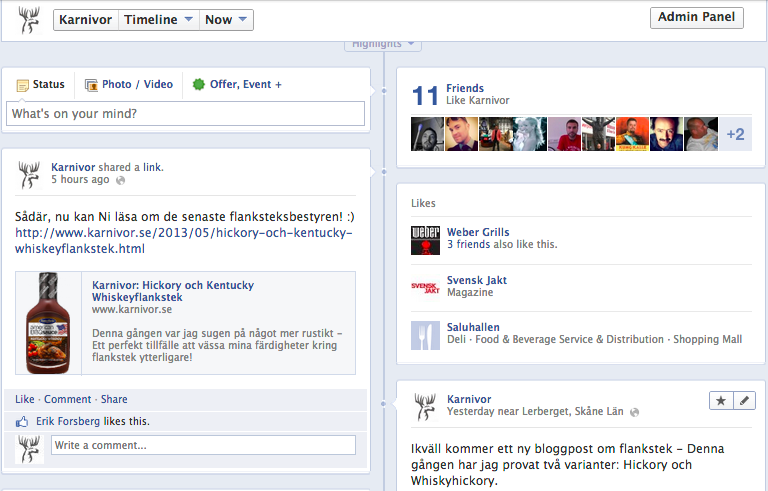This screenshot has height=491, width=768.
Task: Open the blonde woman friend photo
Action: pyautogui.click(x=530, y=134)
